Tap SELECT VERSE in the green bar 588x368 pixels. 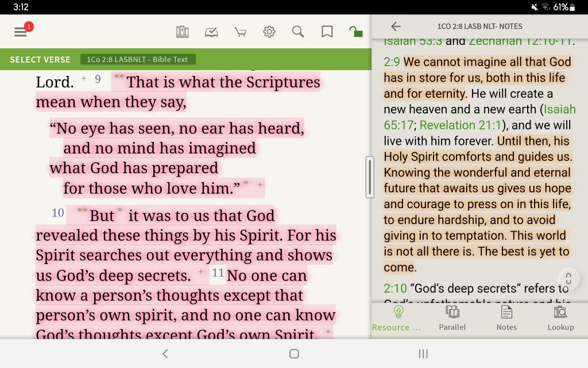pyautogui.click(x=40, y=59)
